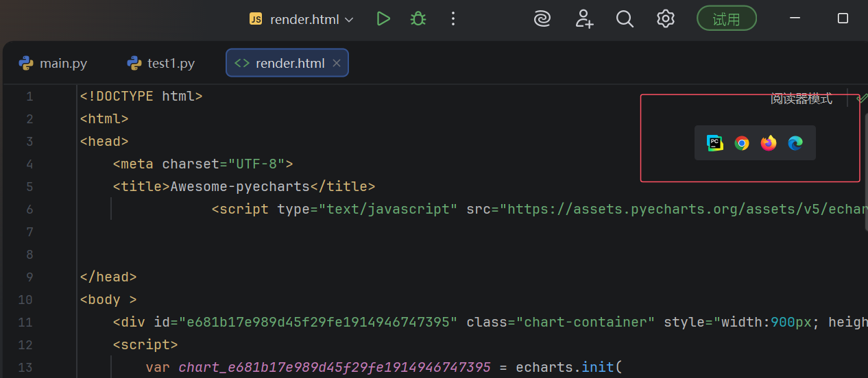Open render.html in Firefox browser
The height and width of the screenshot is (378, 868).
click(769, 143)
